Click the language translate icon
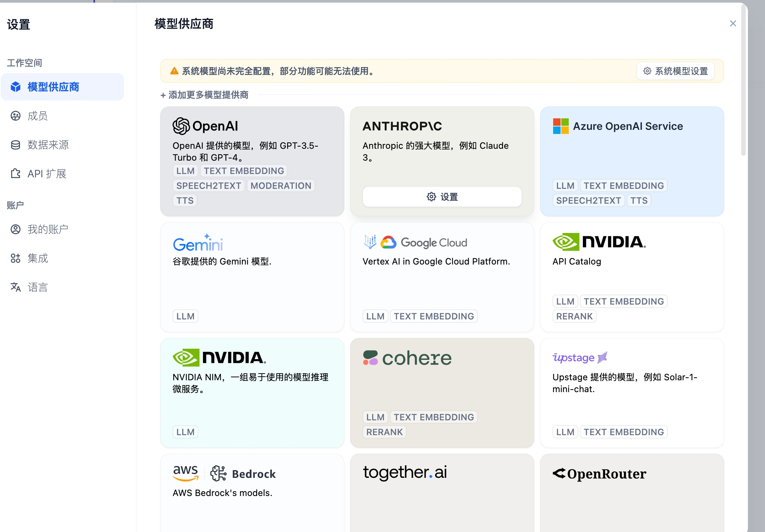The image size is (765, 532). tap(16, 287)
